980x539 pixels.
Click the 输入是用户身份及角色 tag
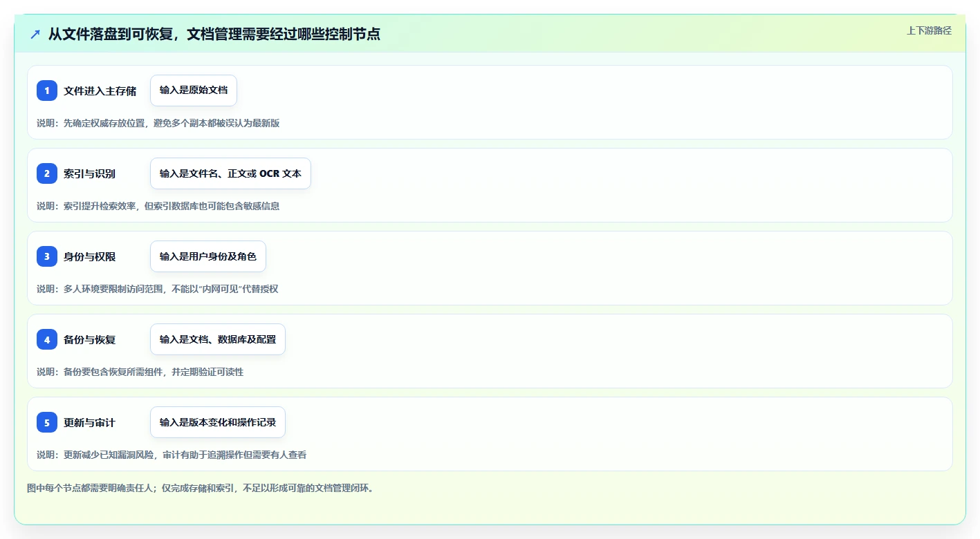click(208, 256)
